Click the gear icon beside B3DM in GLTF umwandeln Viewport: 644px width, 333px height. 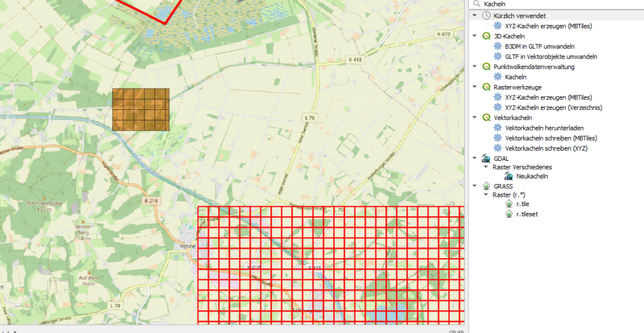pos(498,46)
